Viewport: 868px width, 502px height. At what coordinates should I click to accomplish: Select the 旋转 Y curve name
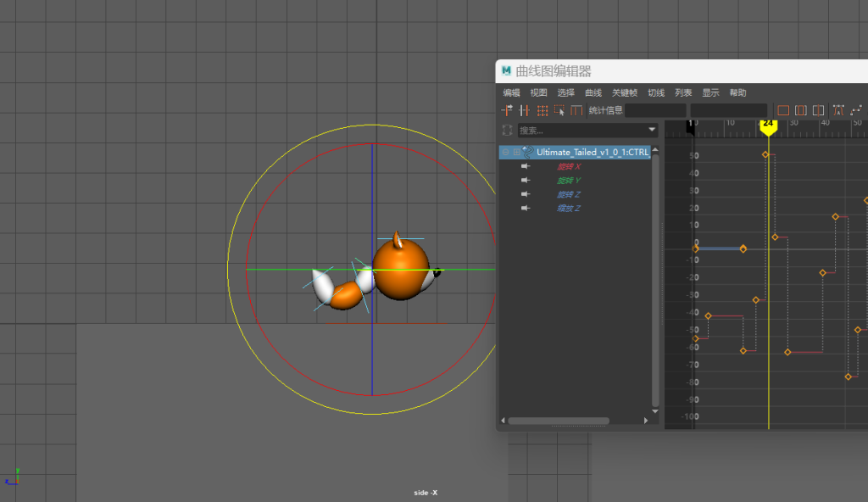[x=569, y=180]
